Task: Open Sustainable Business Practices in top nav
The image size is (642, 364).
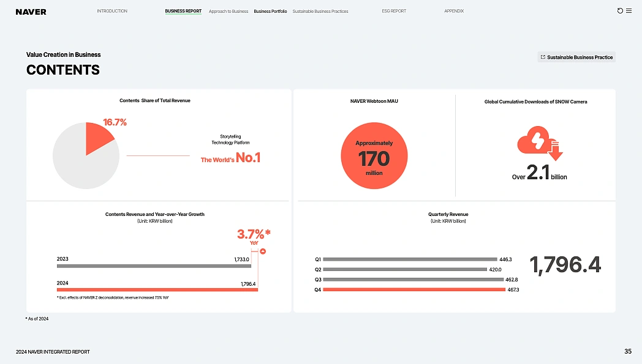Action: click(x=320, y=12)
